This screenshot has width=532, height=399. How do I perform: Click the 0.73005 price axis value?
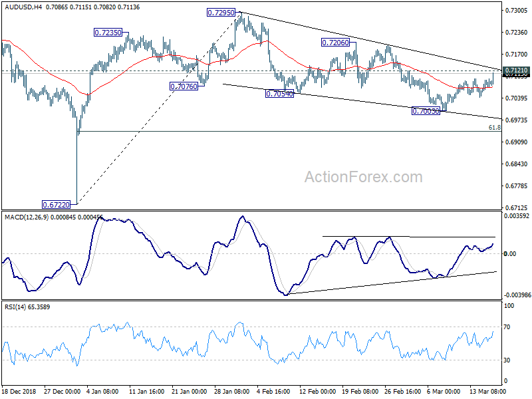pos(517,11)
